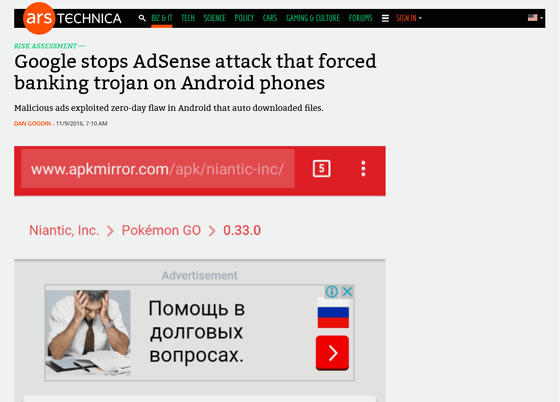This screenshot has width=560, height=402.
Task: Expand the Sign In dropdown
Action: tap(409, 18)
